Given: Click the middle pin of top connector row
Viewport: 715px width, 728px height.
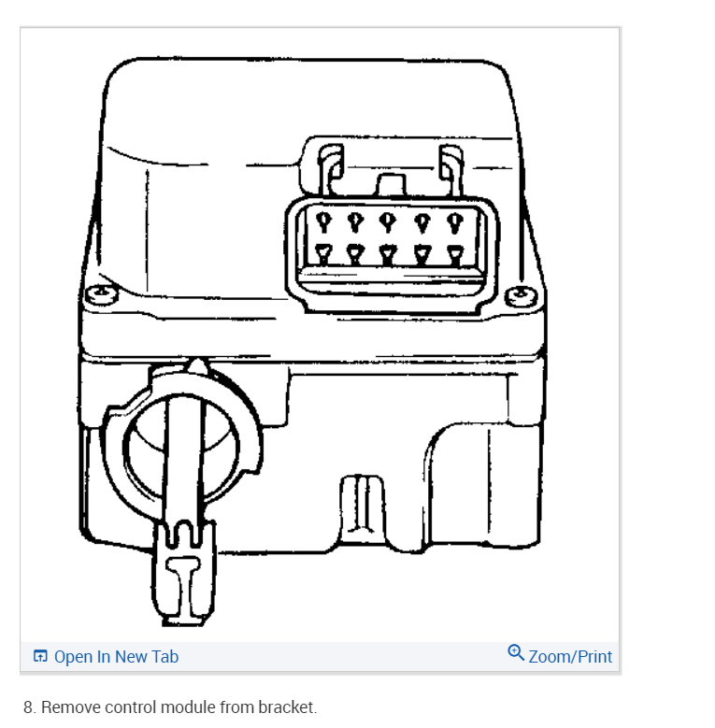Looking at the screenshot, I should [388, 221].
